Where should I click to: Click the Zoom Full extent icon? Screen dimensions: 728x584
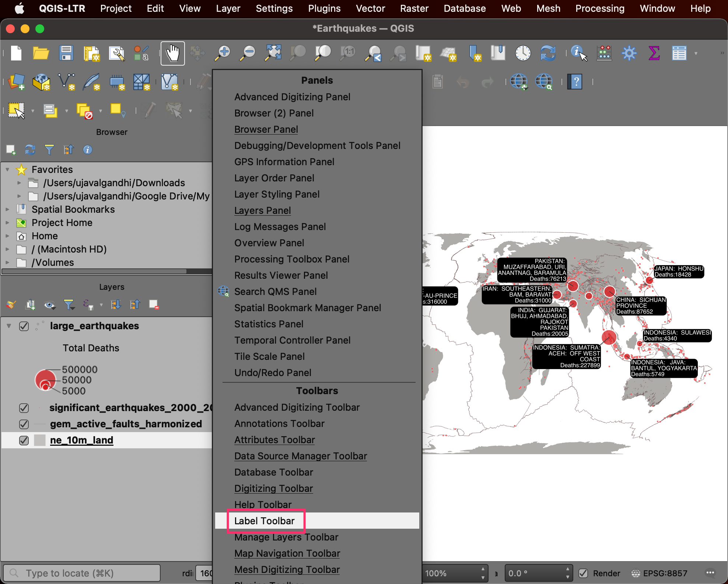pyautogui.click(x=273, y=53)
